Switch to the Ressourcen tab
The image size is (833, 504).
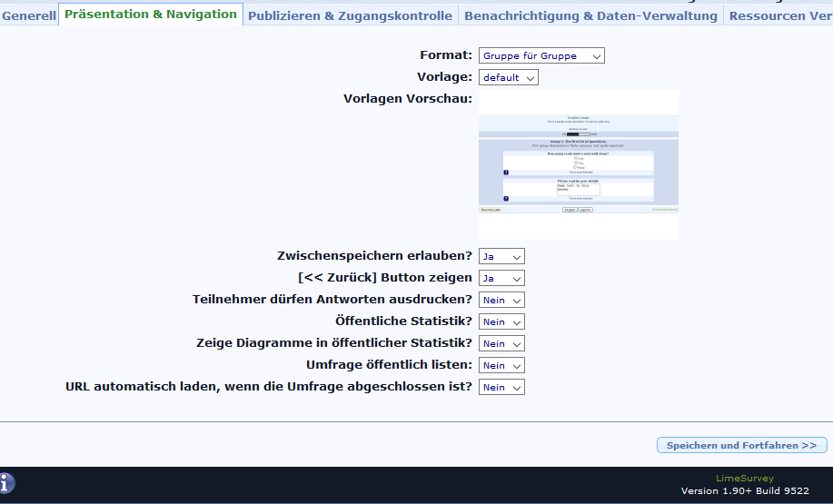click(779, 15)
